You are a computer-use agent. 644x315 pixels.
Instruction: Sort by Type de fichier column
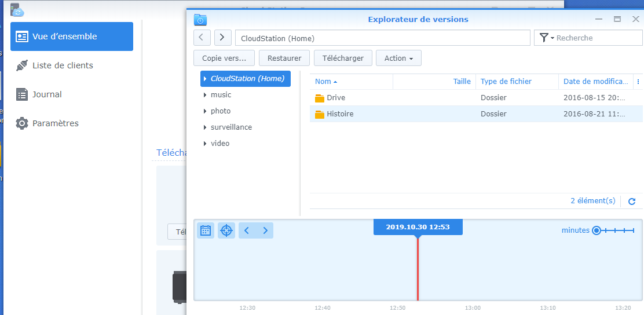(x=517, y=82)
